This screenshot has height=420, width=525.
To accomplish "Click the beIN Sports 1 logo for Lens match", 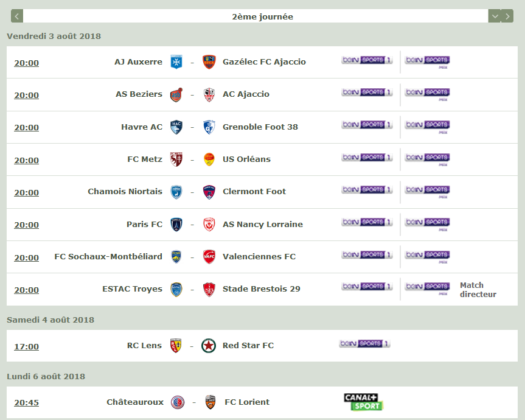I will 365,344.
